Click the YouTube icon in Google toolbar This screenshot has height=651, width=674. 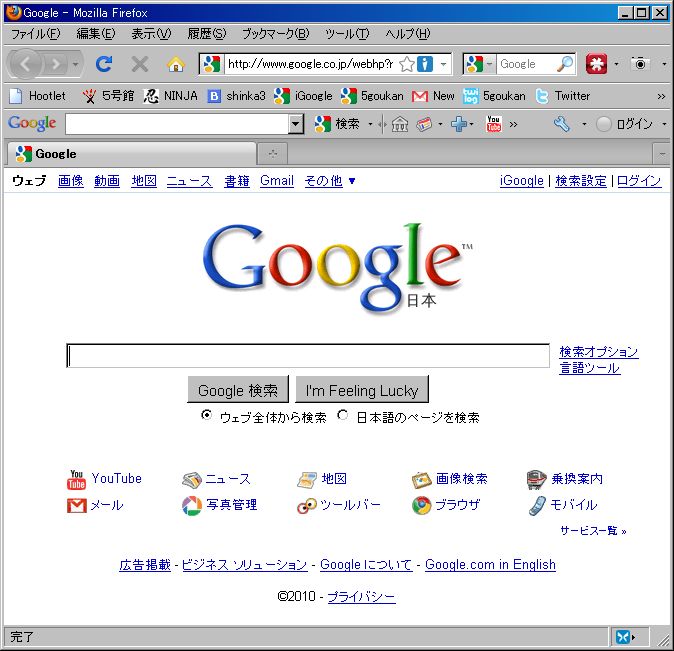493,124
